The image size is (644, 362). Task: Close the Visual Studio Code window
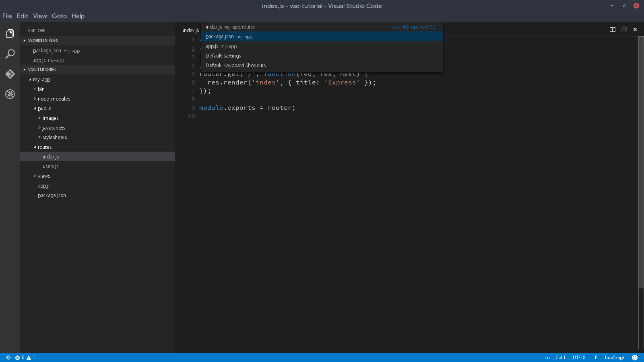click(x=636, y=6)
